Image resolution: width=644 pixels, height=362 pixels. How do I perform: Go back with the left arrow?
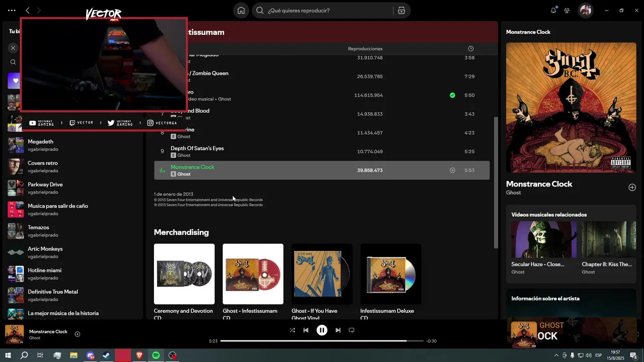tap(28, 10)
